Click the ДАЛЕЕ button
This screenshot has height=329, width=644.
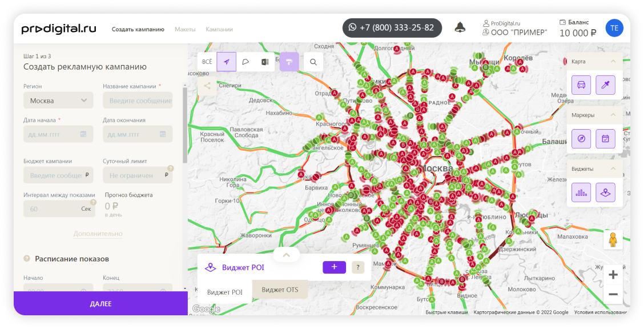click(100, 303)
